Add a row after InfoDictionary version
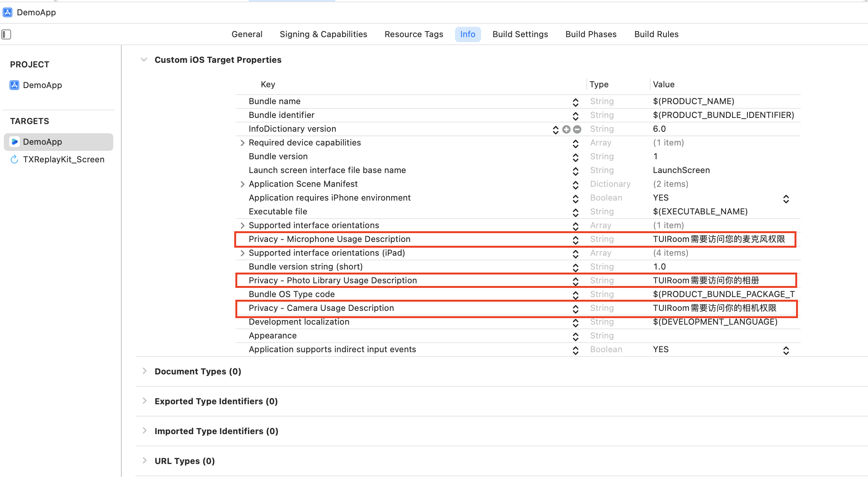This screenshot has width=868, height=477. coord(566,129)
